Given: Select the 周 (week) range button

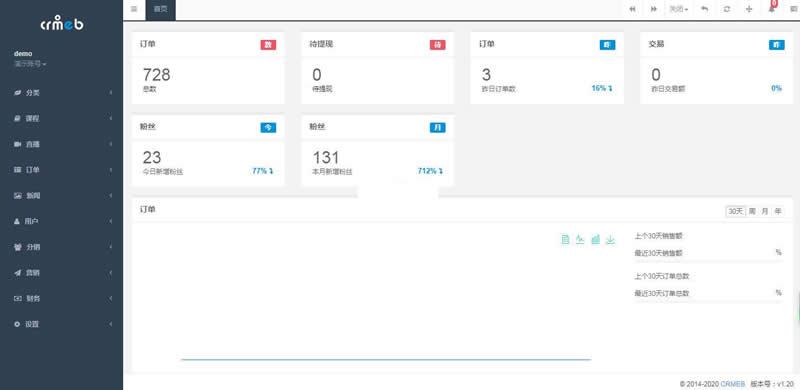Looking at the screenshot, I should tap(752, 211).
